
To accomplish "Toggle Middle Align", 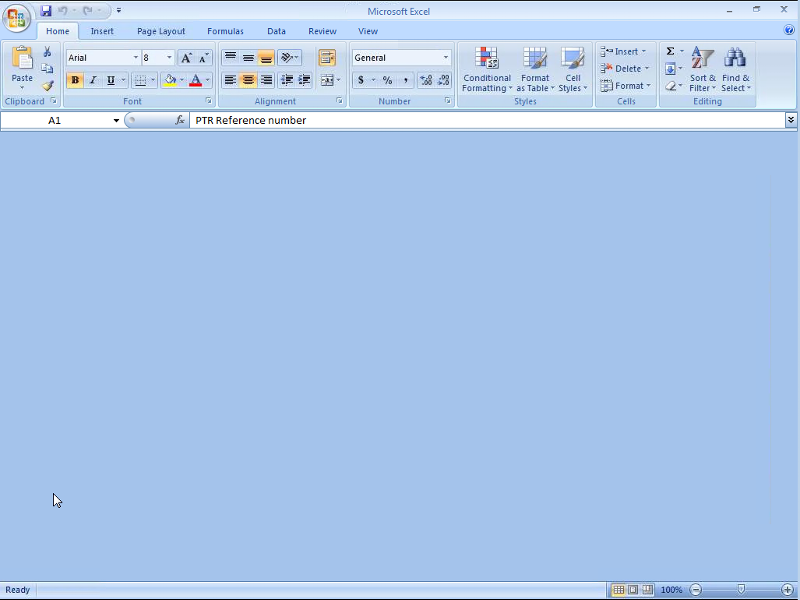I will 248,57.
